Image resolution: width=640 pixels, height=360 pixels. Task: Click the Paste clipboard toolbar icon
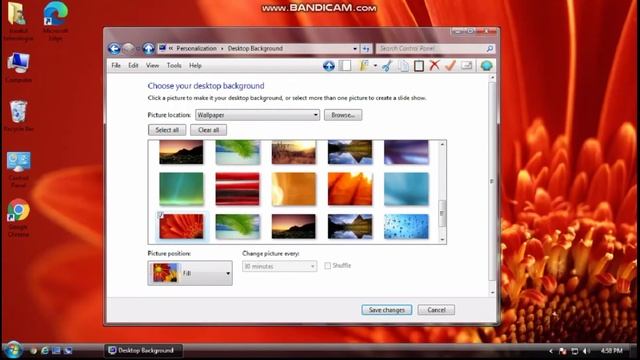coord(419,65)
